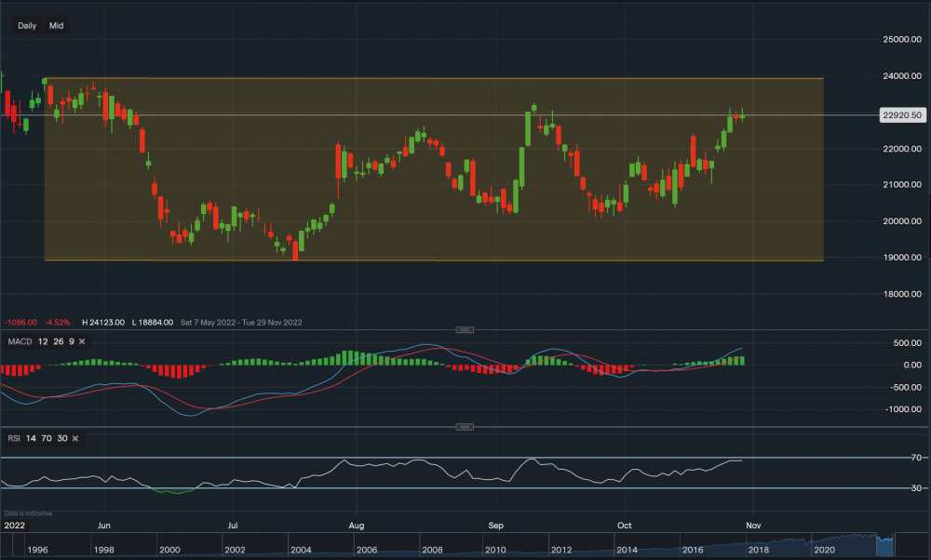This screenshot has width=931, height=560.
Task: Remove the MACD indicator with its X
Action: [x=82, y=342]
